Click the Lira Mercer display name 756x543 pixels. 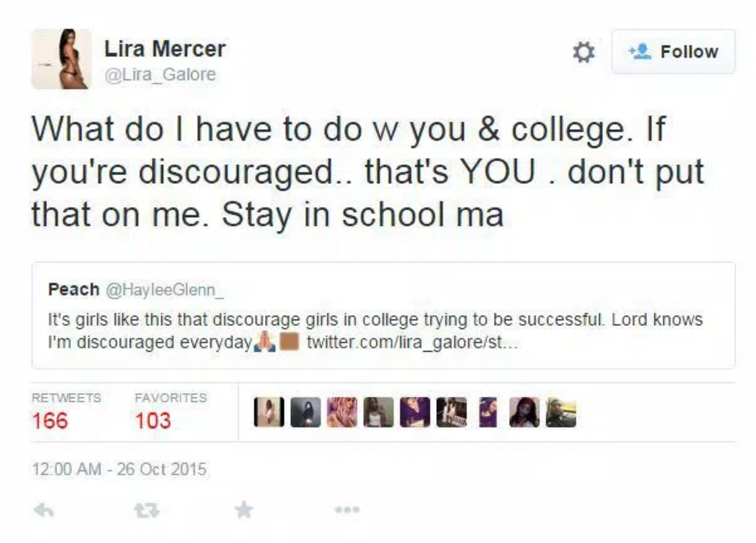pyautogui.click(x=165, y=48)
